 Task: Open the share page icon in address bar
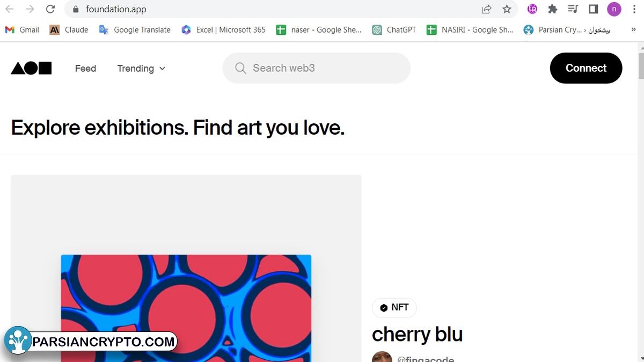[486, 9]
